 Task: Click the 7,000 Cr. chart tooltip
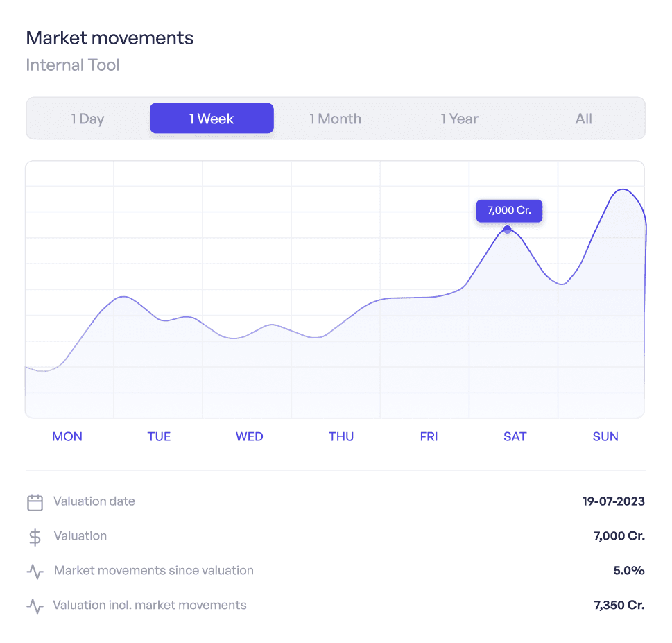coord(509,210)
